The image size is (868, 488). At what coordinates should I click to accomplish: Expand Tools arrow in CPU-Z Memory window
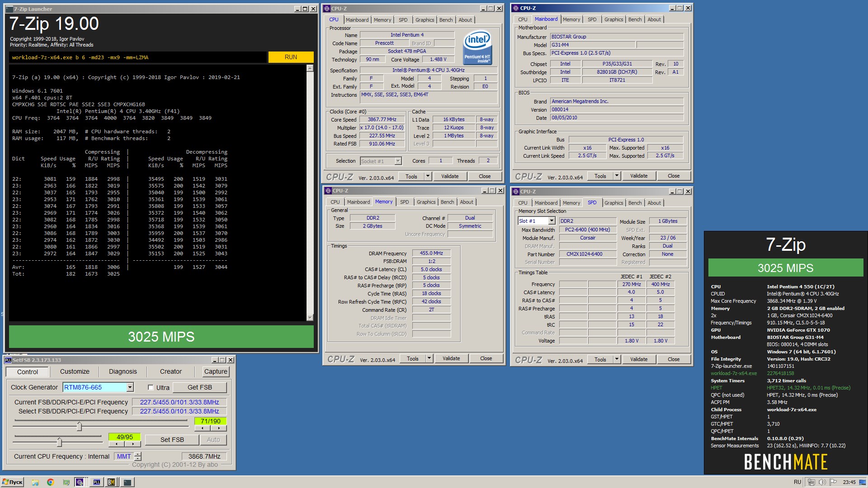[x=429, y=358]
